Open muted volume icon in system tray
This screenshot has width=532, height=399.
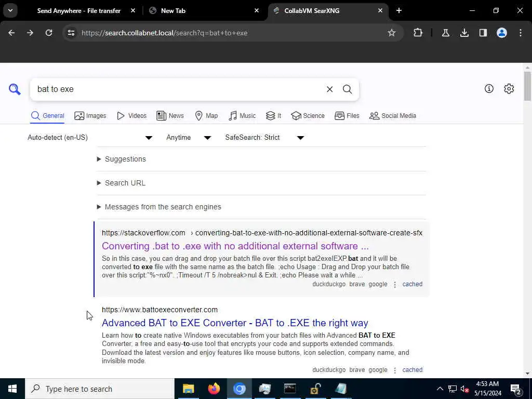point(464,389)
